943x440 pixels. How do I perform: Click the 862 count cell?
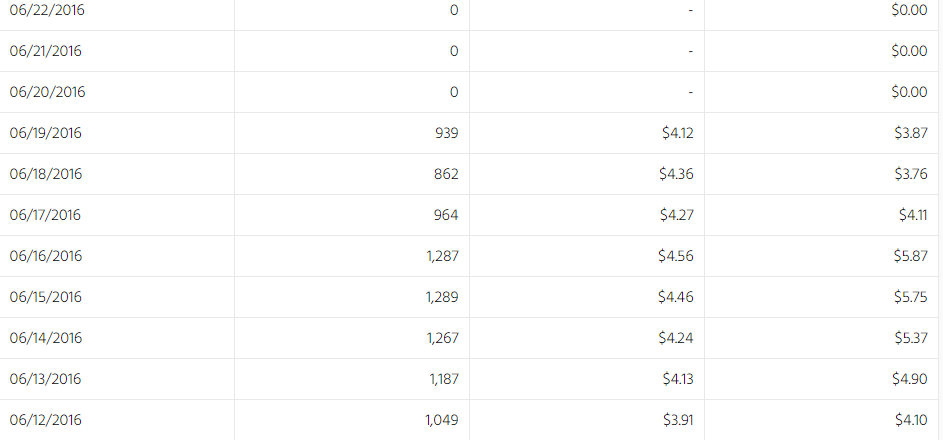[x=446, y=174]
